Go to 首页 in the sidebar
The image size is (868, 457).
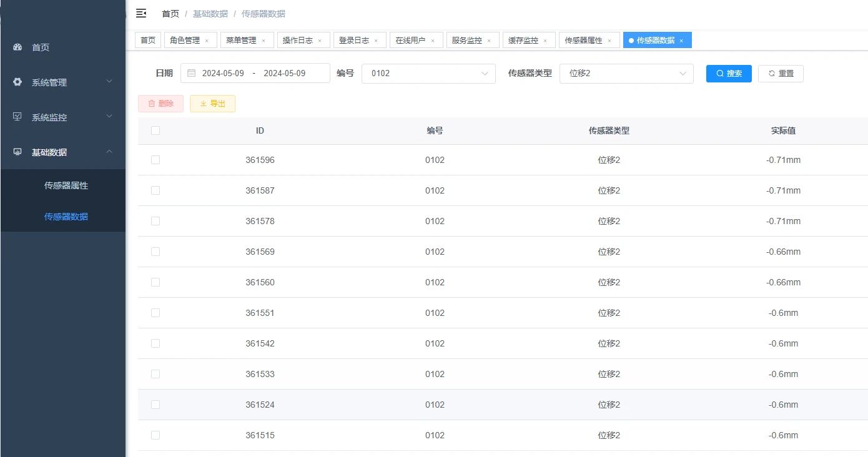click(62, 47)
